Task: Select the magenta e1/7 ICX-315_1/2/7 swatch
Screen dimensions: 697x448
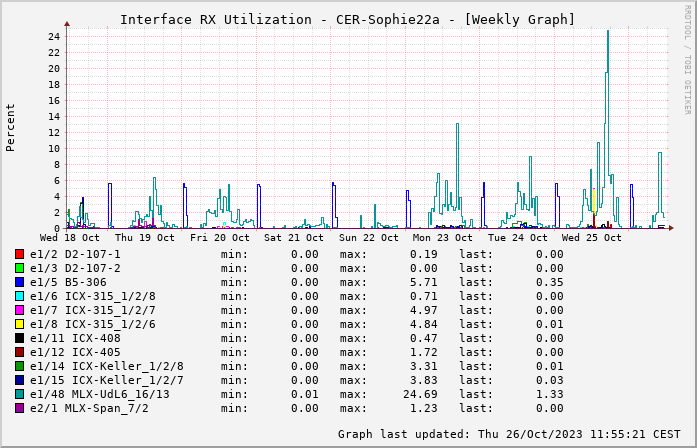Action: click(x=20, y=310)
